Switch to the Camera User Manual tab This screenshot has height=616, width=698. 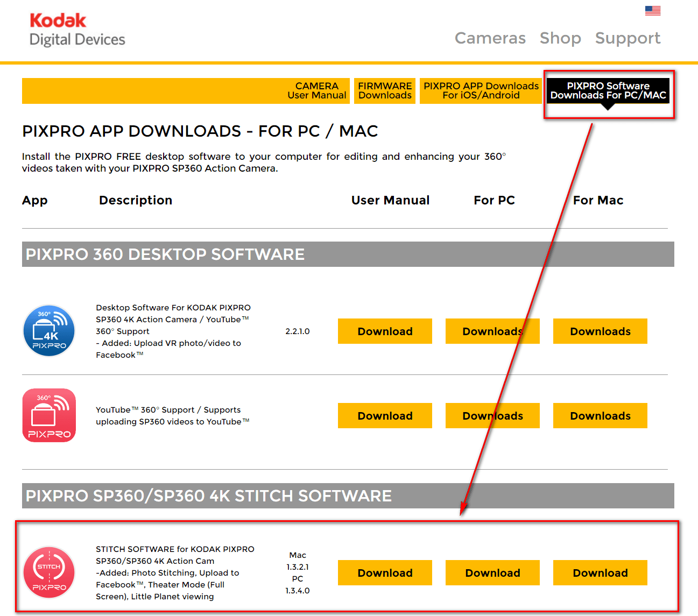317,90
